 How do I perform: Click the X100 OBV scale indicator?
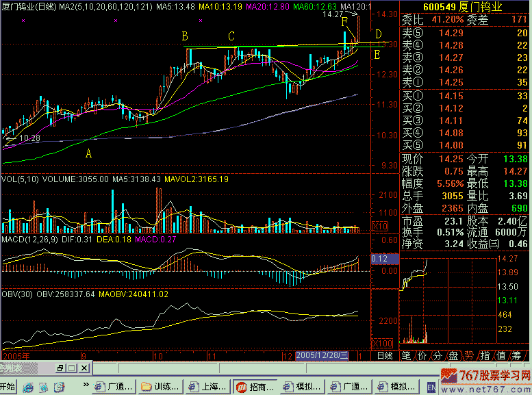(x=381, y=342)
